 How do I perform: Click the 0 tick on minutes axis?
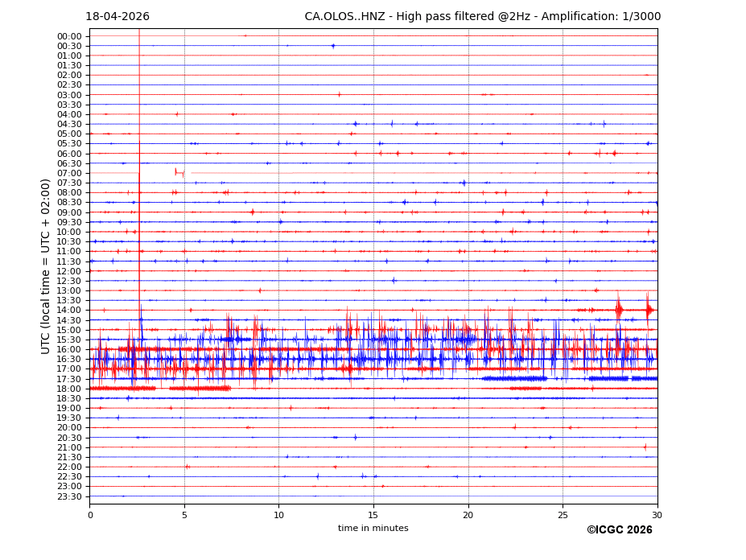90,514
